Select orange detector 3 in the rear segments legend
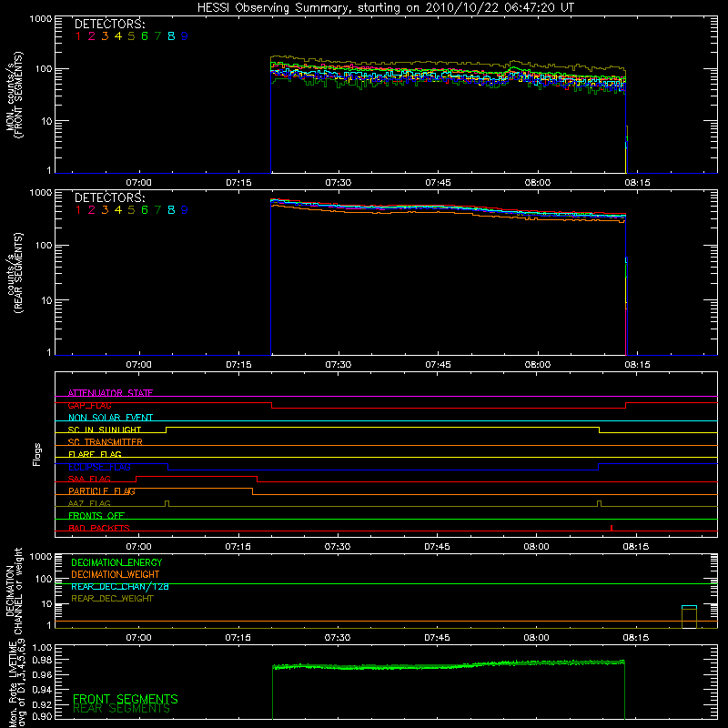 click(x=105, y=210)
